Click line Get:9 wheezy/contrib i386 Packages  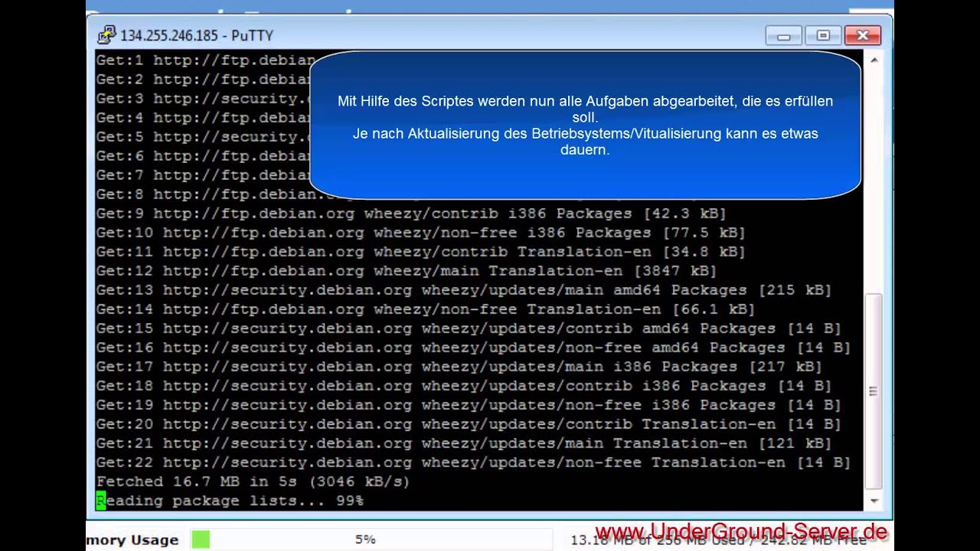411,214
